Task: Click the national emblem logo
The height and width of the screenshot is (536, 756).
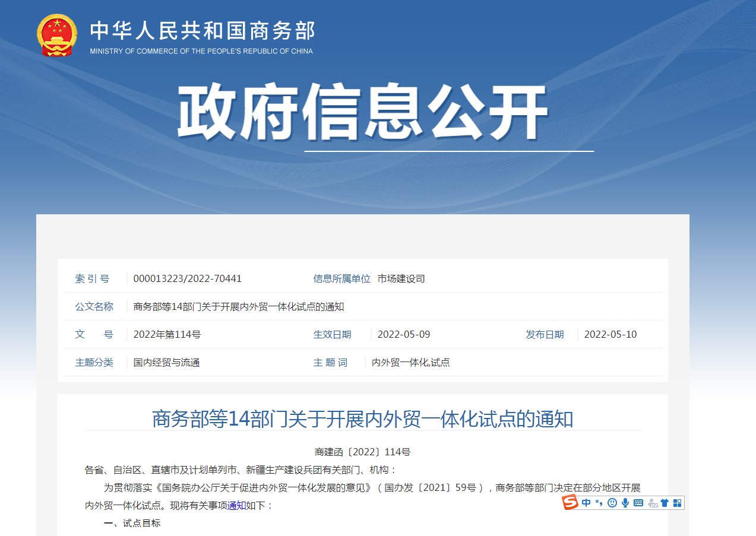Action: [57, 35]
